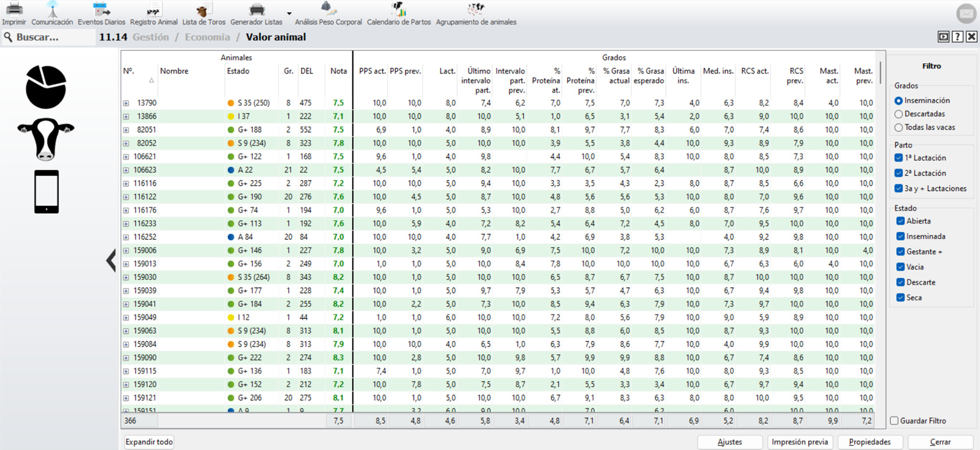Click the pie chart sidebar icon
Screen dimensions: 980x450
click(46, 87)
